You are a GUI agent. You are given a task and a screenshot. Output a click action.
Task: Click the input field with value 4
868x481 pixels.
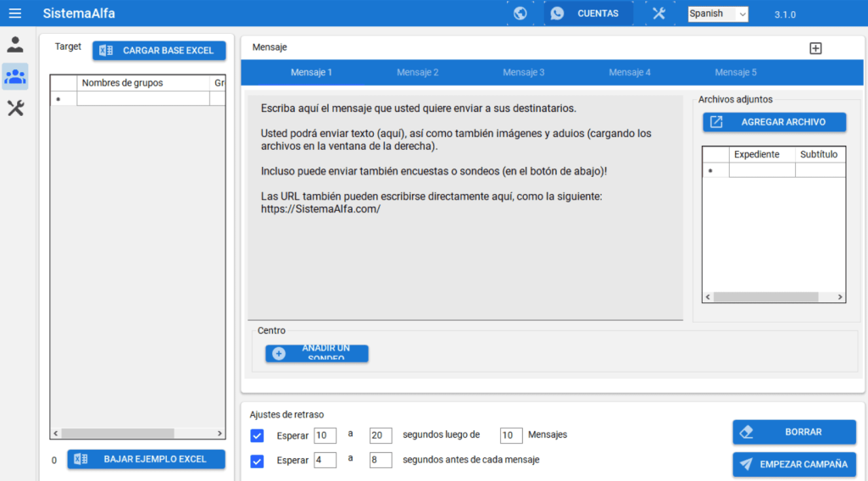click(x=325, y=460)
